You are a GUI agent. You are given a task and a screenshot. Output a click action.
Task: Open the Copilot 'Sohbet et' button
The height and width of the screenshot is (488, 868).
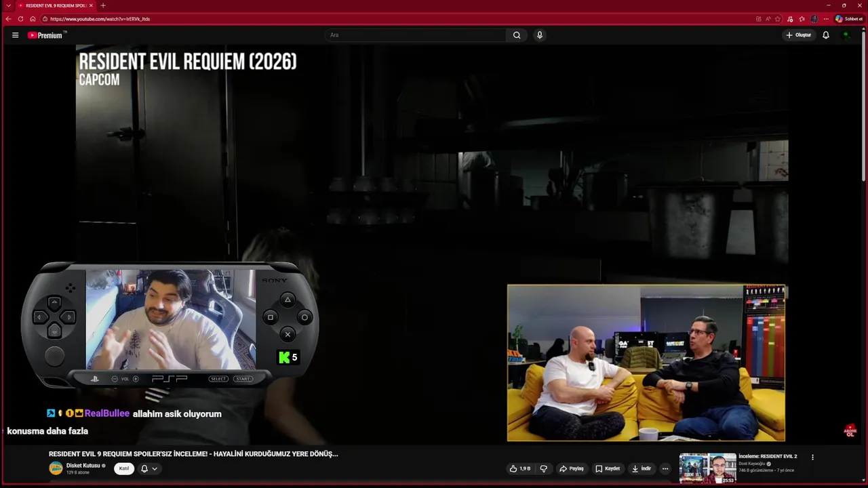(x=848, y=19)
